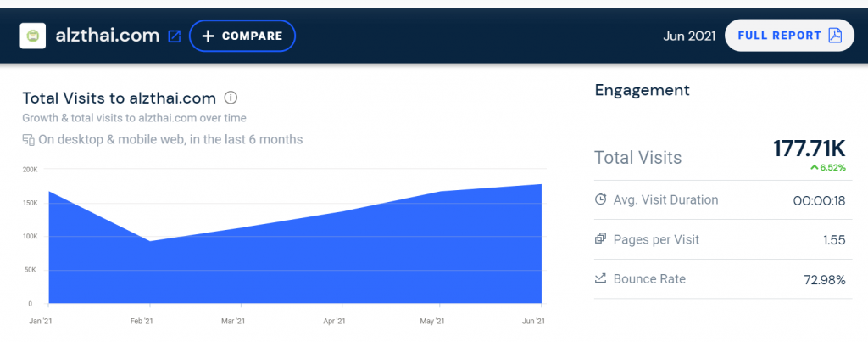Click the Bounce Rate label
868x342 pixels.
(x=649, y=279)
